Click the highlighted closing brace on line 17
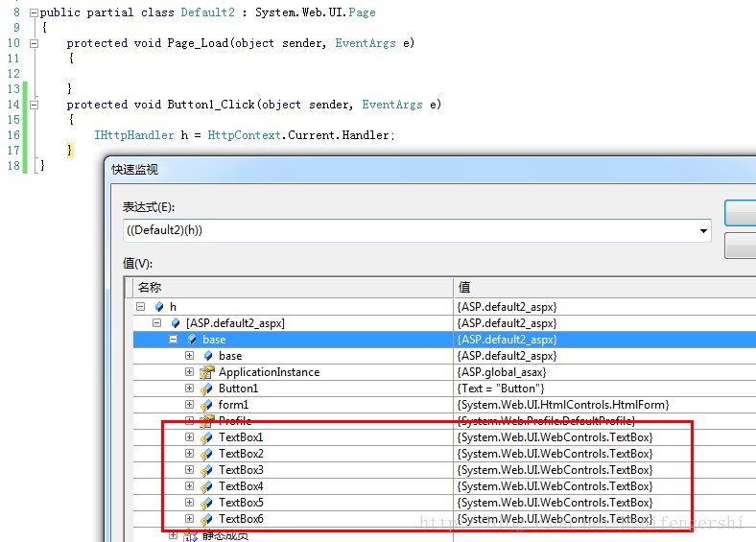756x542 pixels. (70, 150)
